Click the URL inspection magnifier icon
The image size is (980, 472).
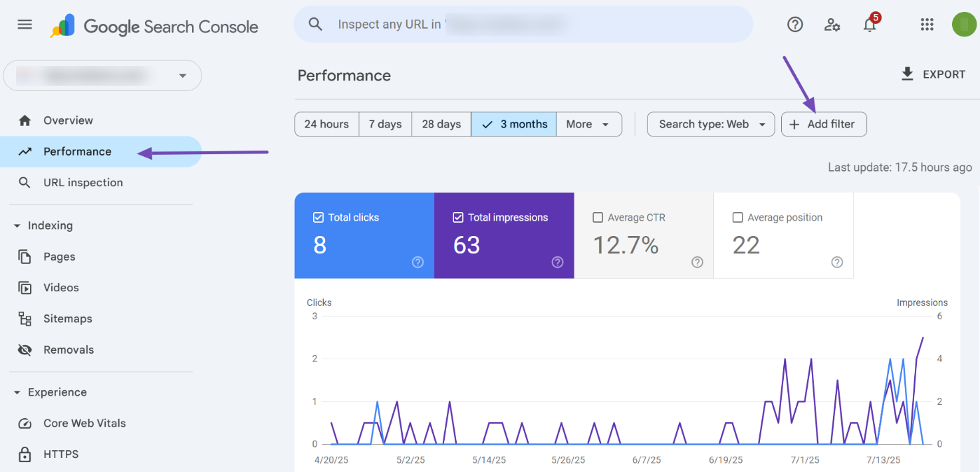point(25,183)
